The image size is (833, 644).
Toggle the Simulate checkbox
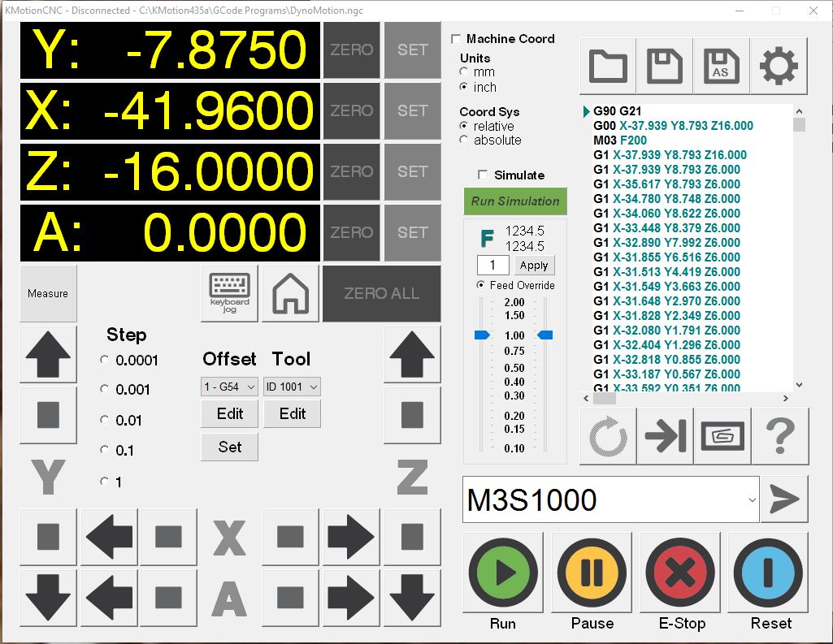coord(484,175)
